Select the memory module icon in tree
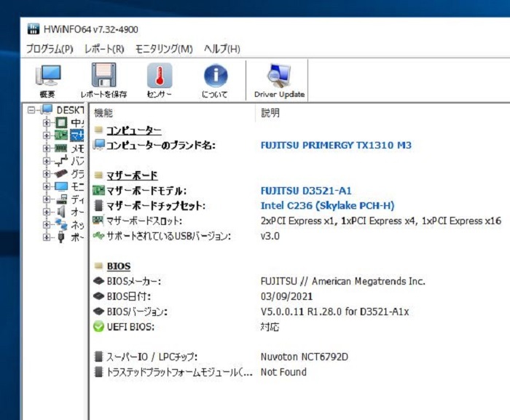This screenshot has height=420, width=510. click(60, 148)
